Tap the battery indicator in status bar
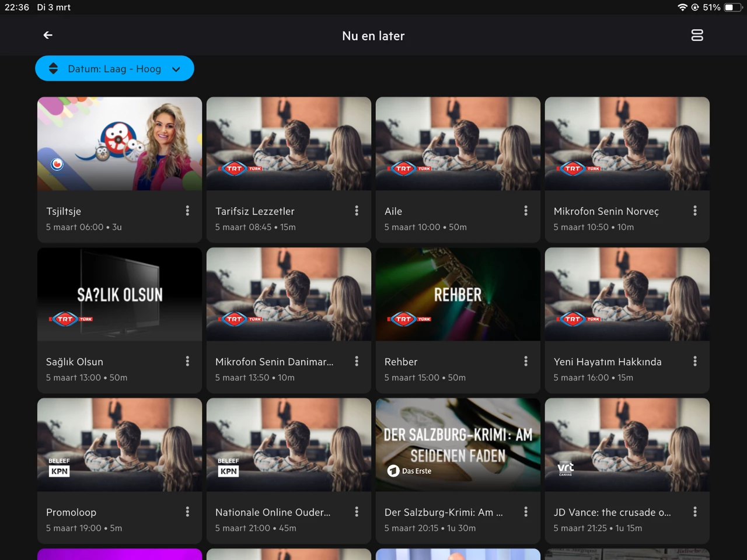Screen dimensions: 747x560 [x=732, y=7]
